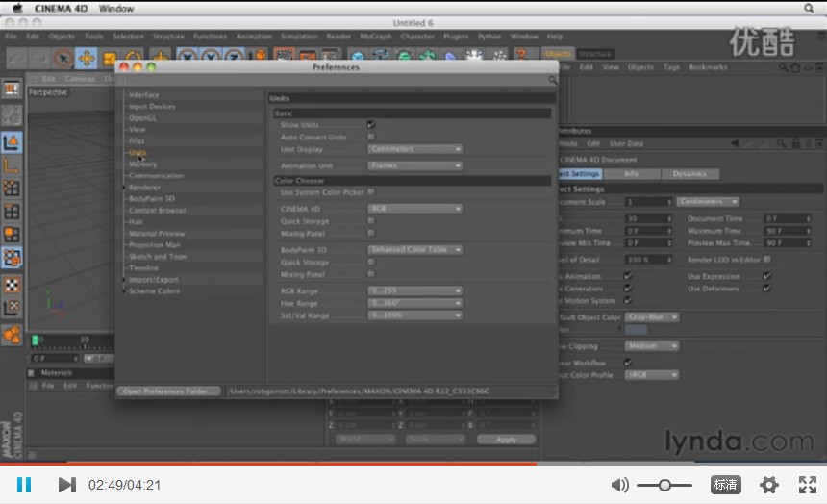The image size is (827, 504).
Task: Open the RGB Range dropdown
Action: (415, 290)
